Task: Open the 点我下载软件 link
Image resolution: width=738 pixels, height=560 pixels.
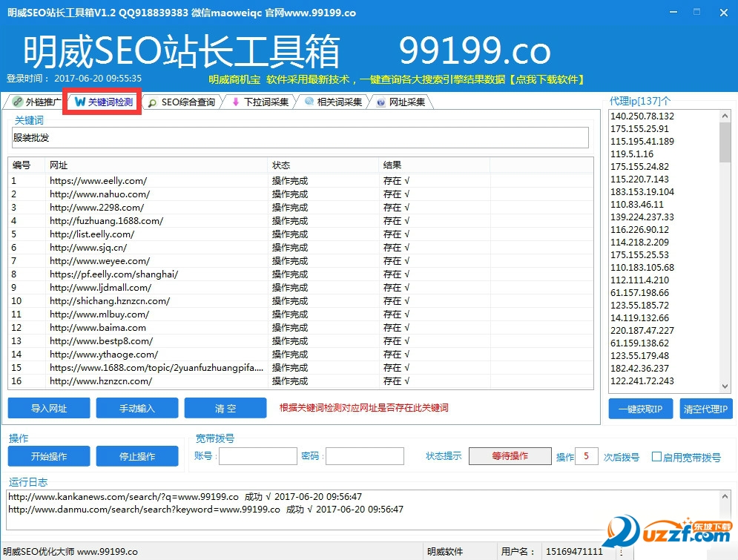Action: [547, 79]
